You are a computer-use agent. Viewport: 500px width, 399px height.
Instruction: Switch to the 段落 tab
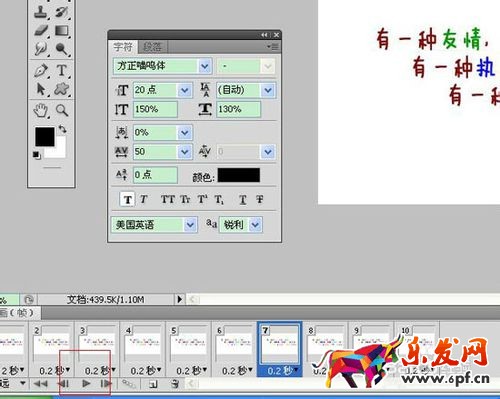[152, 47]
